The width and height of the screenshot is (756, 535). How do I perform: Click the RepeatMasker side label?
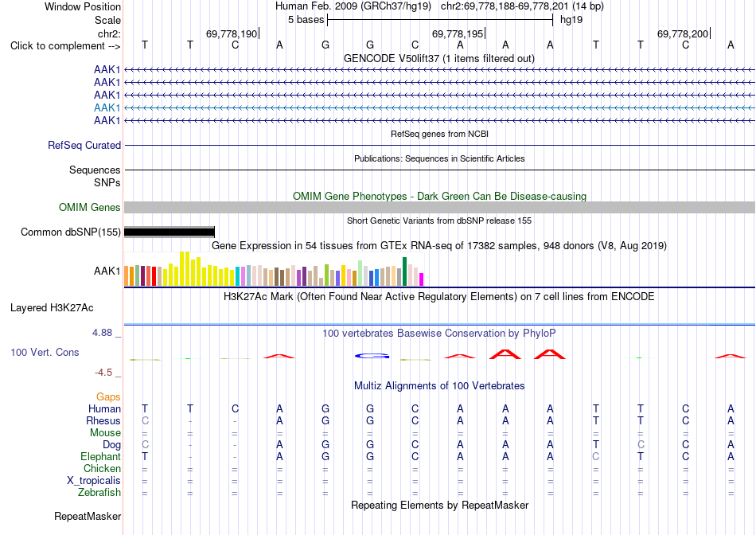pos(88,516)
